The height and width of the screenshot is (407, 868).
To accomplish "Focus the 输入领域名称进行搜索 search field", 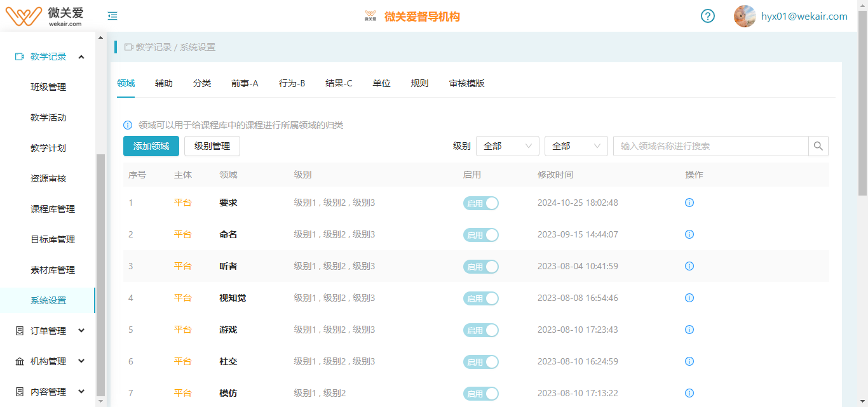I will click(x=711, y=146).
